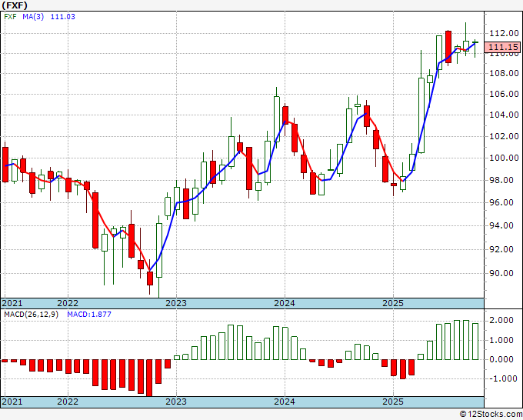Screen dimensions: 523x420
Task: Click 2023 on the price chart time axis
Action: click(176, 303)
